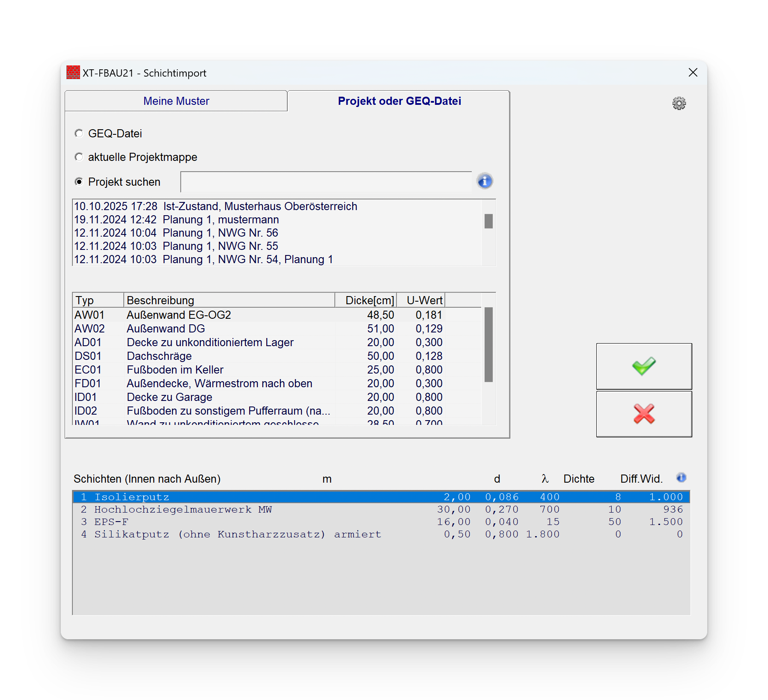Click info icon next to Diff.Wid. header
768x700 pixels.
681,478
